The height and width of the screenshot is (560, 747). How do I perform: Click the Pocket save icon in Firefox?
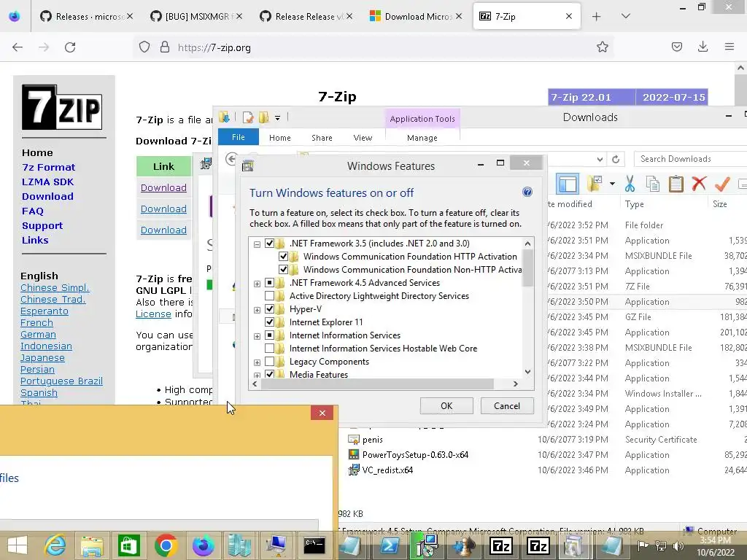tap(677, 47)
